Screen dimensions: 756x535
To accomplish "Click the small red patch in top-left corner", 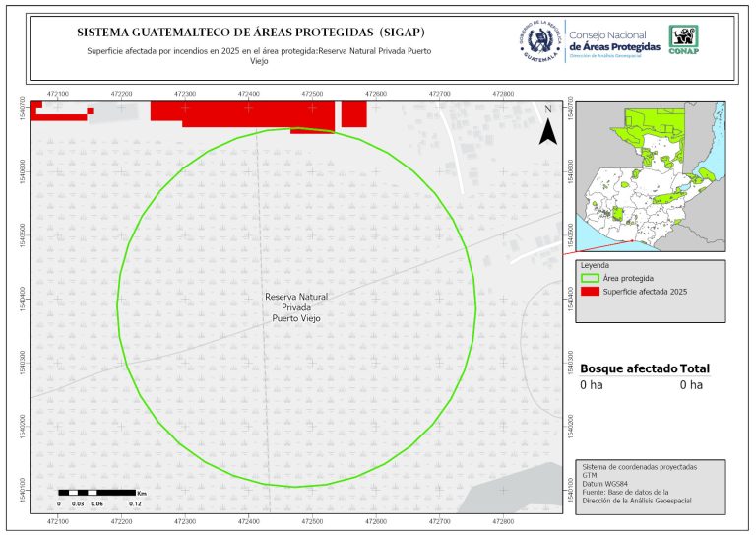I will (61, 111).
